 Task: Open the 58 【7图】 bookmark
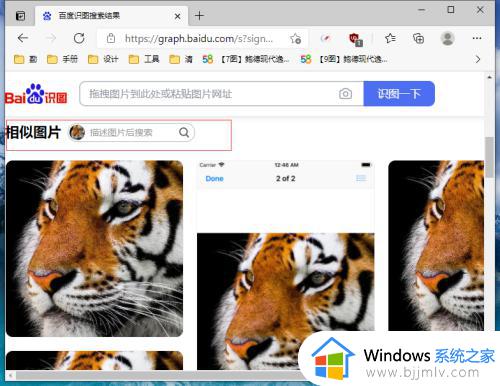246,59
